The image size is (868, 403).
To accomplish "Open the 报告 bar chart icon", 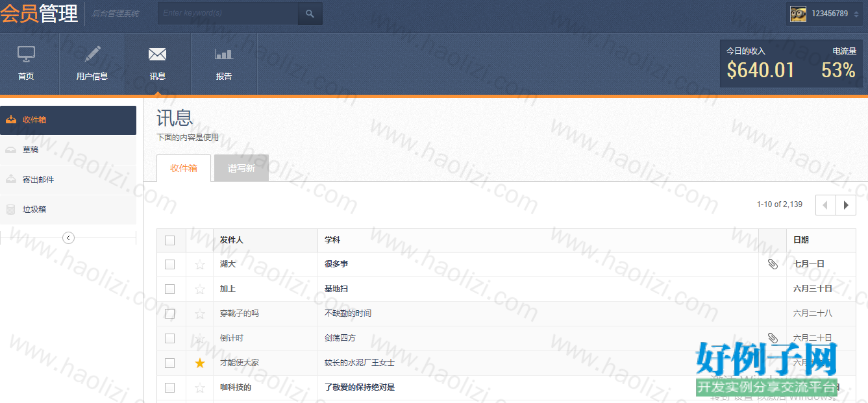I will [x=223, y=54].
